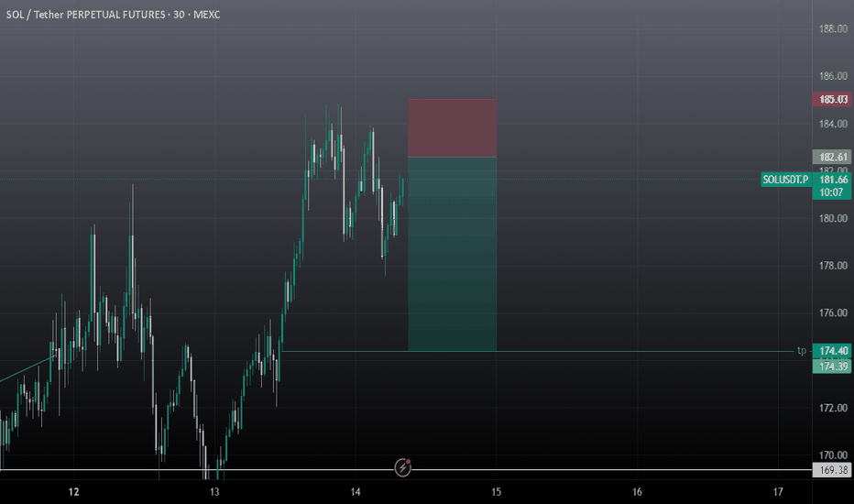Click the 10:07 candle countdown label

[x=832, y=192]
